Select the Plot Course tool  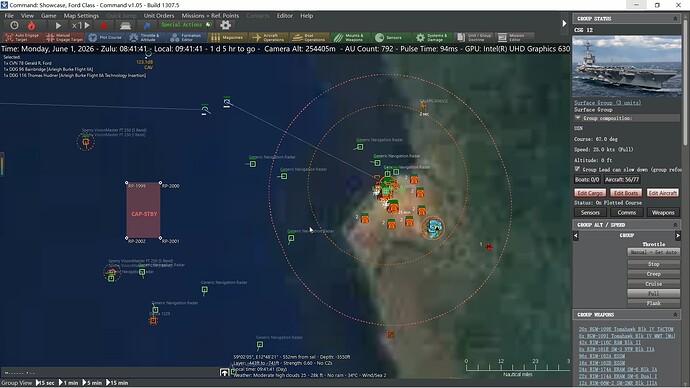tap(105, 37)
